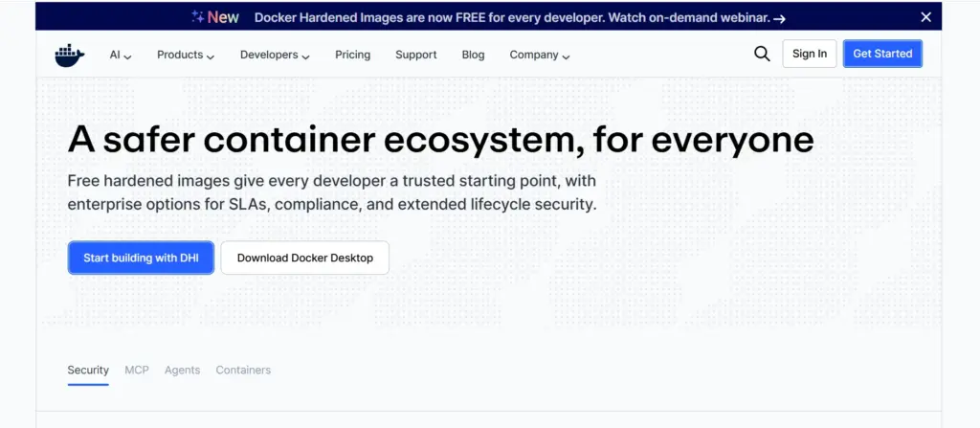Open the search magnifier icon
Screen dimensions: 980x428
coord(762,54)
